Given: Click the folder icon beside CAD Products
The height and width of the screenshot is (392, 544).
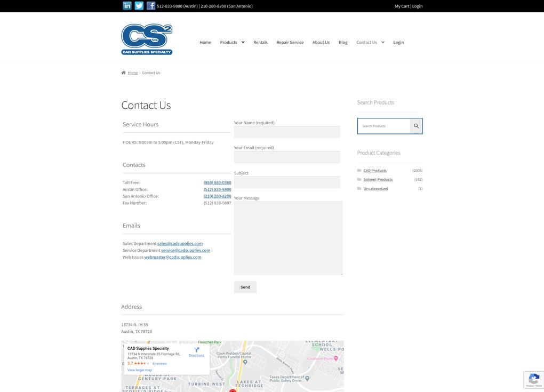Looking at the screenshot, I should coord(359,170).
